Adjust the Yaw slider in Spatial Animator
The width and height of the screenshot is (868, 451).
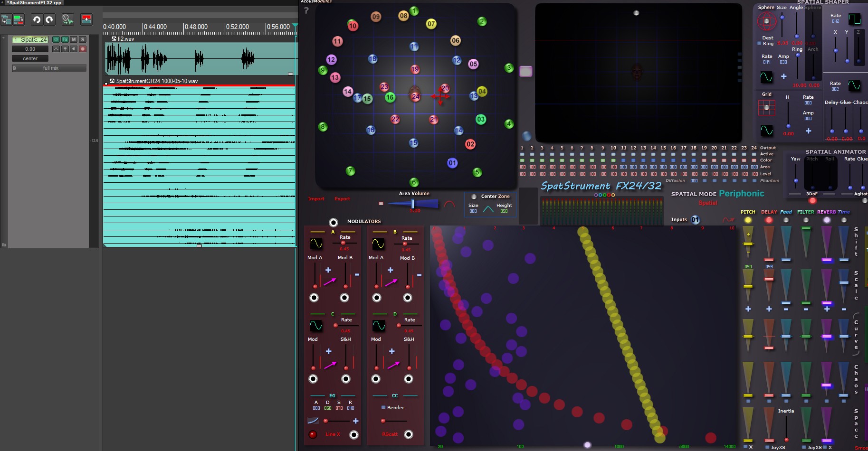796,176
